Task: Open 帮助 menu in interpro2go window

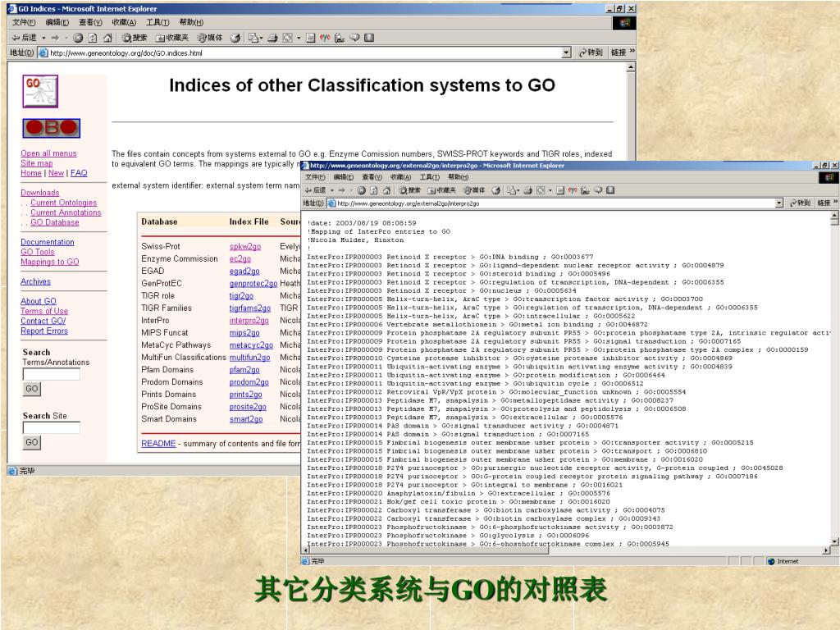Action: click(x=459, y=177)
